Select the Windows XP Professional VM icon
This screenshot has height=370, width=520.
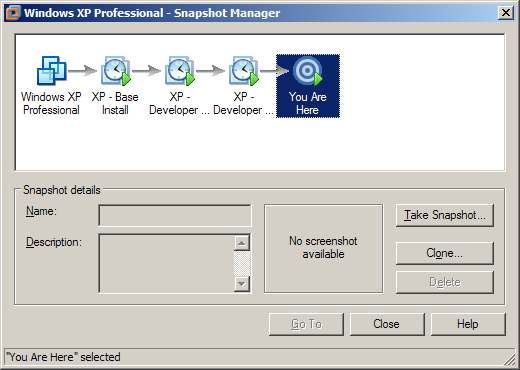(51, 70)
